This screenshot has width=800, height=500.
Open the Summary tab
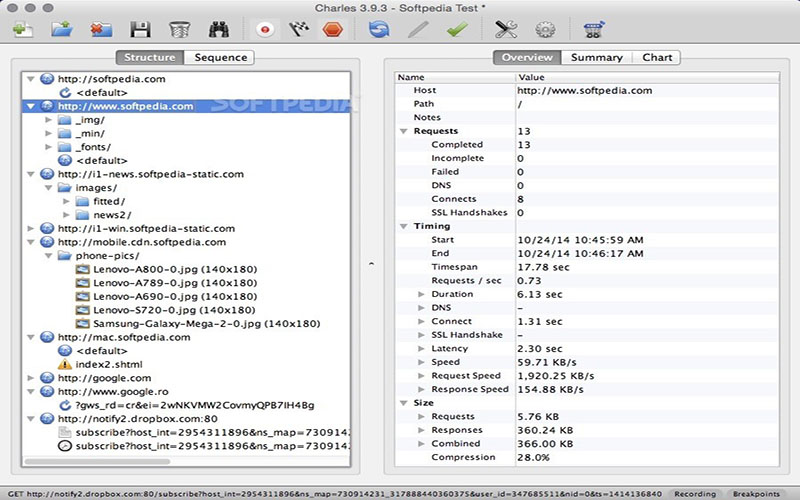596,57
